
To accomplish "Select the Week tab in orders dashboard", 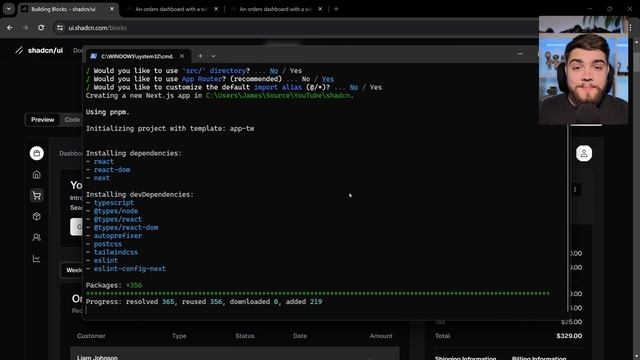I will click(74, 270).
